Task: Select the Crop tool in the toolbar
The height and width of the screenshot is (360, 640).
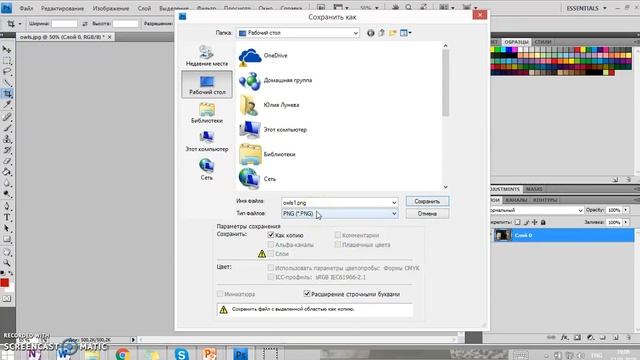Action: point(7,93)
